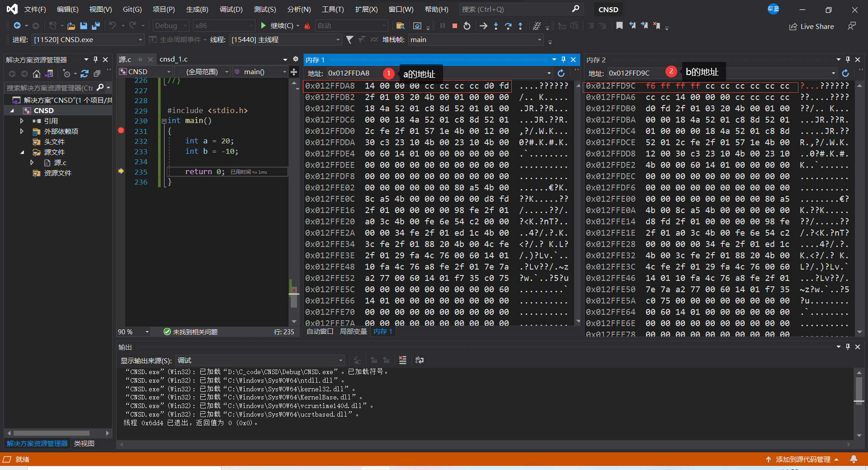
Task: Expand the 外部依赖项 tree node
Action: click(x=22, y=131)
